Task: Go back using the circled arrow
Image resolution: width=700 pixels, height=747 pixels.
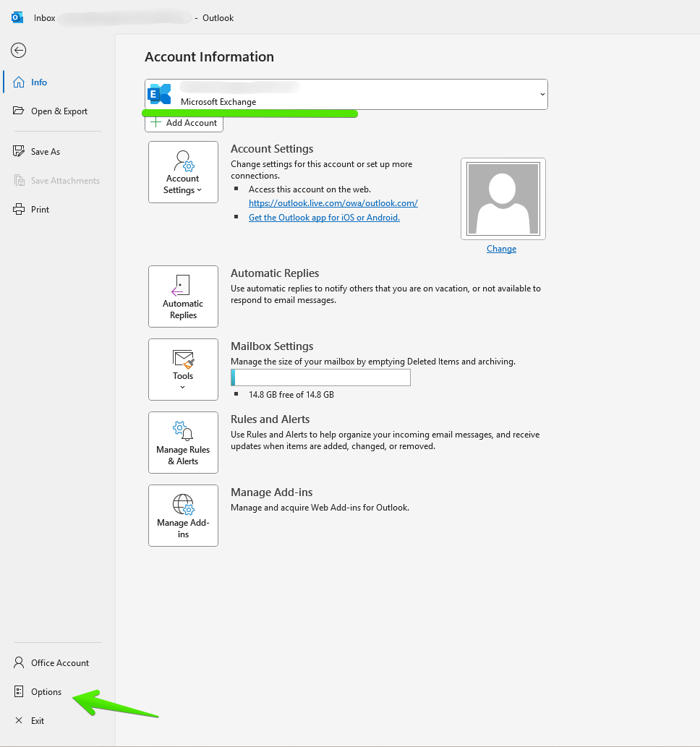Action: (19, 51)
